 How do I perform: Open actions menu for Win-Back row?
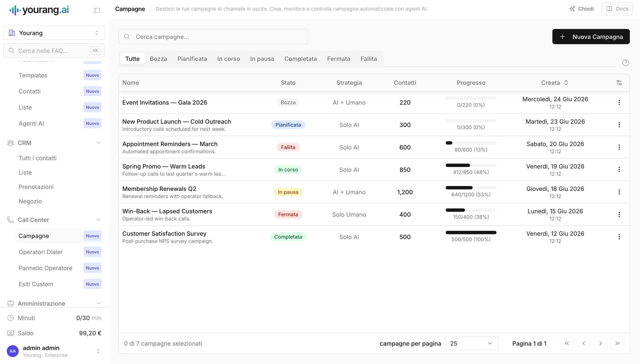click(619, 215)
